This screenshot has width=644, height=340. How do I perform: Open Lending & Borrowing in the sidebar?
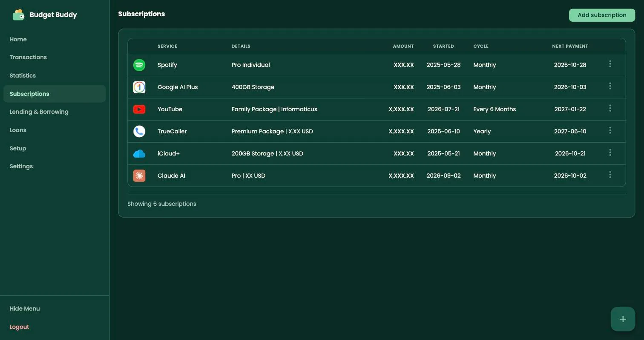point(55,112)
